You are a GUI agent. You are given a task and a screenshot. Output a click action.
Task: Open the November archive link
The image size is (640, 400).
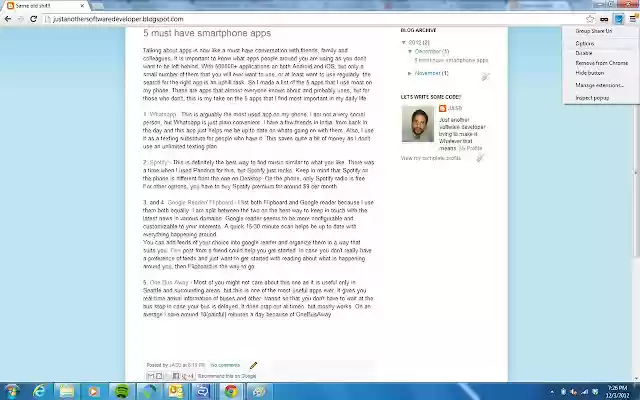click(x=427, y=73)
